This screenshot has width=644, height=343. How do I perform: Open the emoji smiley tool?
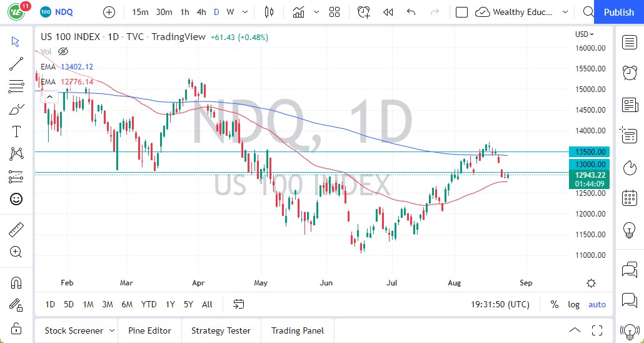pyautogui.click(x=16, y=199)
